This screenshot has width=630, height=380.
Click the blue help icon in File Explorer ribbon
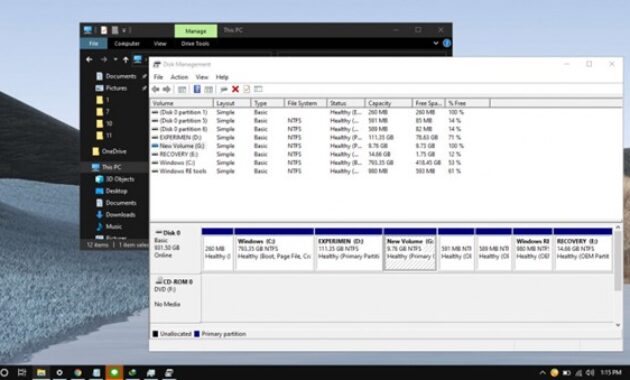tap(447, 43)
